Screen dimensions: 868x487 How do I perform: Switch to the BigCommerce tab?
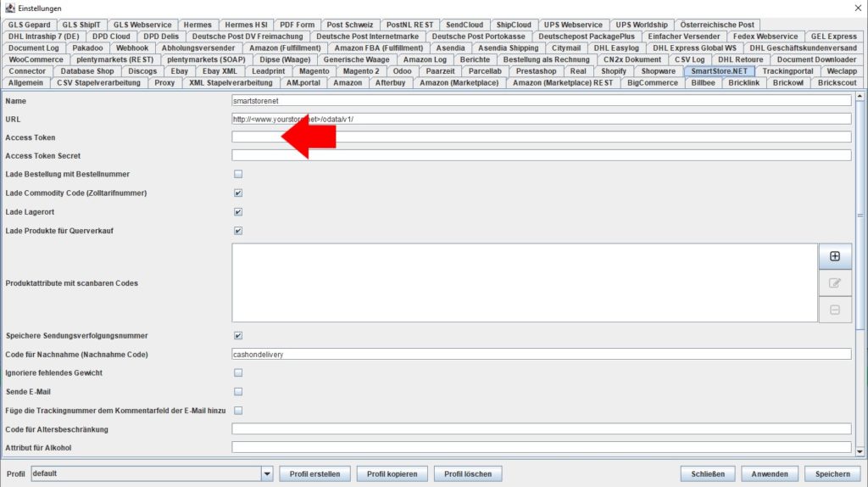652,82
